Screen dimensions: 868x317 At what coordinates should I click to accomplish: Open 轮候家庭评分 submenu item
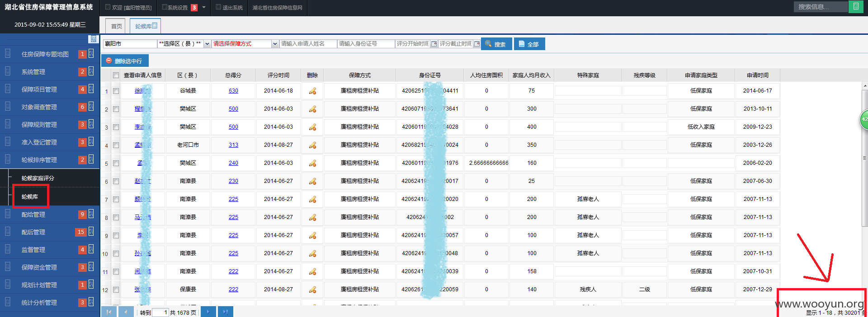coord(38,178)
